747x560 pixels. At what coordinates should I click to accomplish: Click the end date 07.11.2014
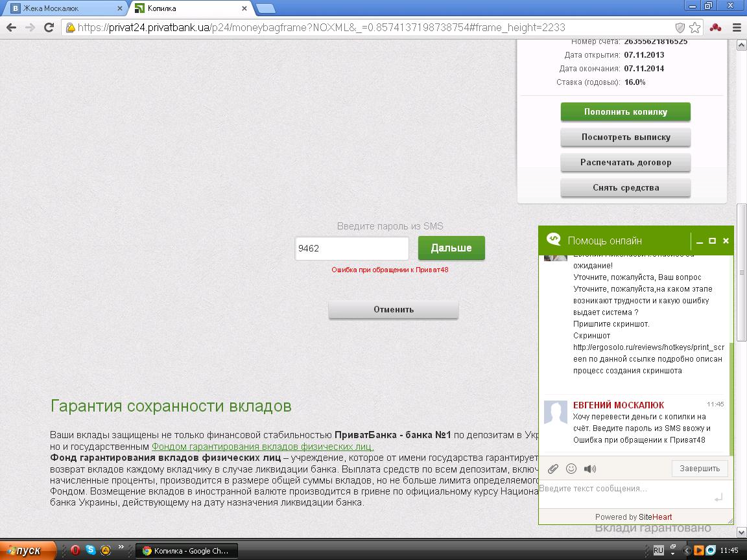644,69
